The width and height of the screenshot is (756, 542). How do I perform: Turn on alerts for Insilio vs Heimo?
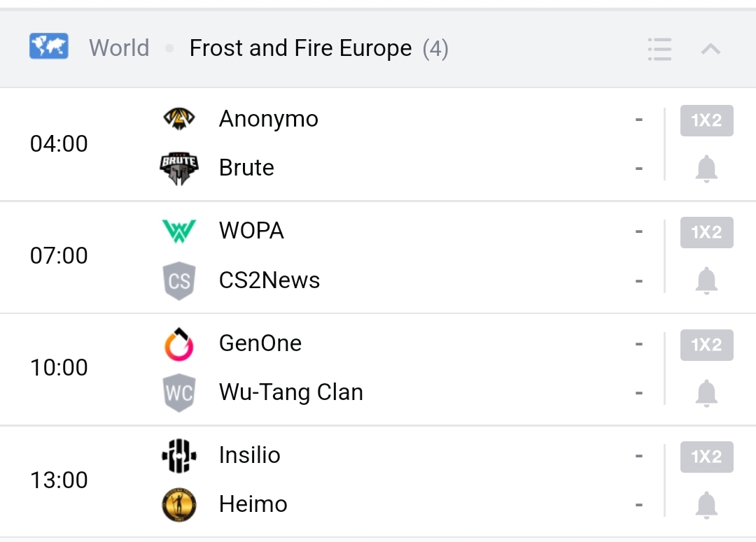tap(706, 505)
